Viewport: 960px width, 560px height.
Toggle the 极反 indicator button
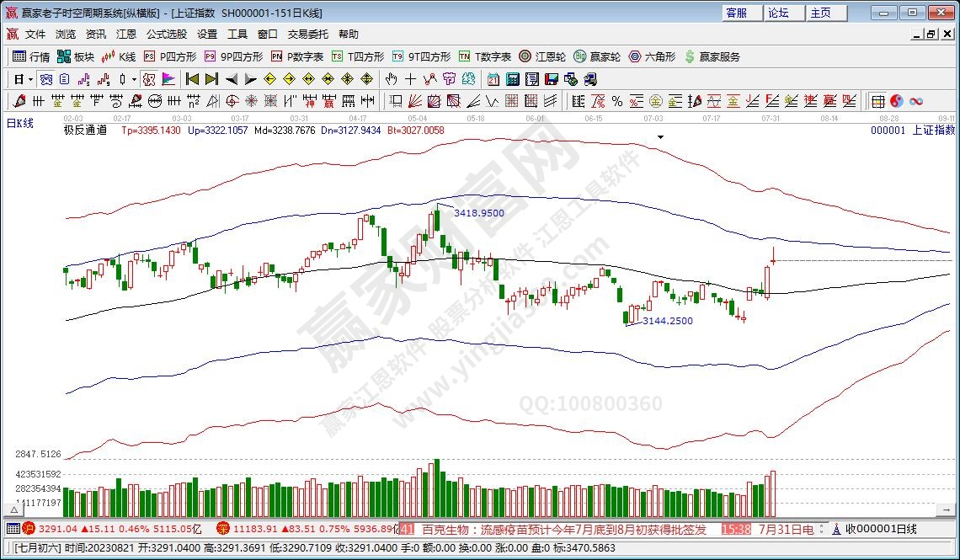[149, 79]
